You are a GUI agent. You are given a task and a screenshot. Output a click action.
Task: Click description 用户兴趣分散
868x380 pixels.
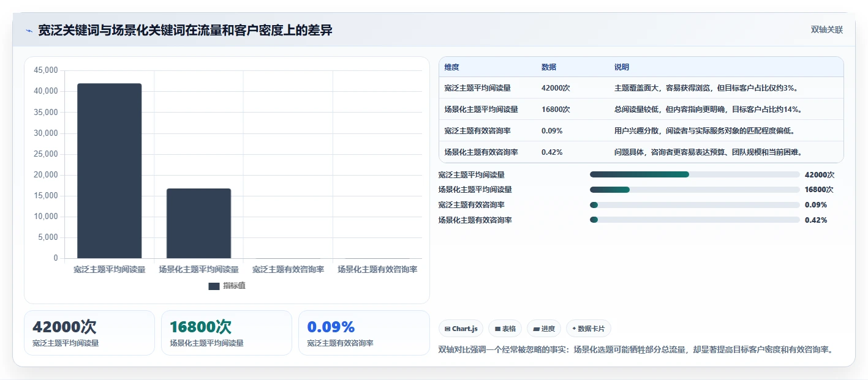(636, 131)
